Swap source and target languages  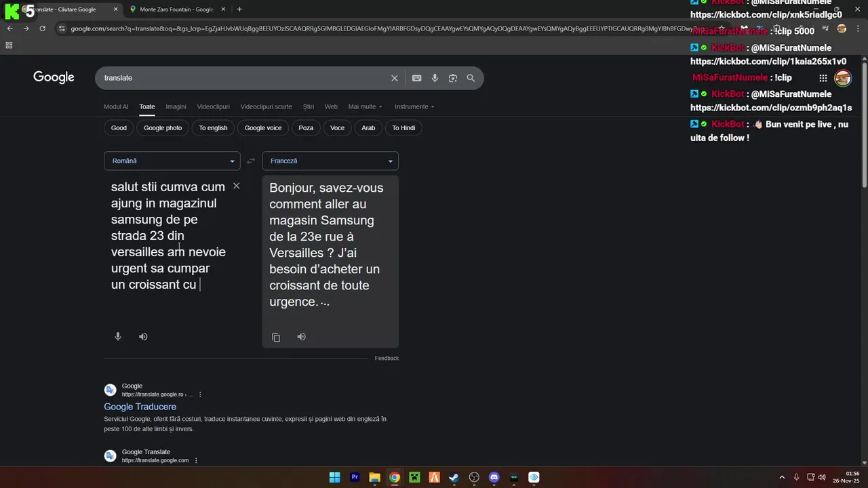(x=251, y=161)
